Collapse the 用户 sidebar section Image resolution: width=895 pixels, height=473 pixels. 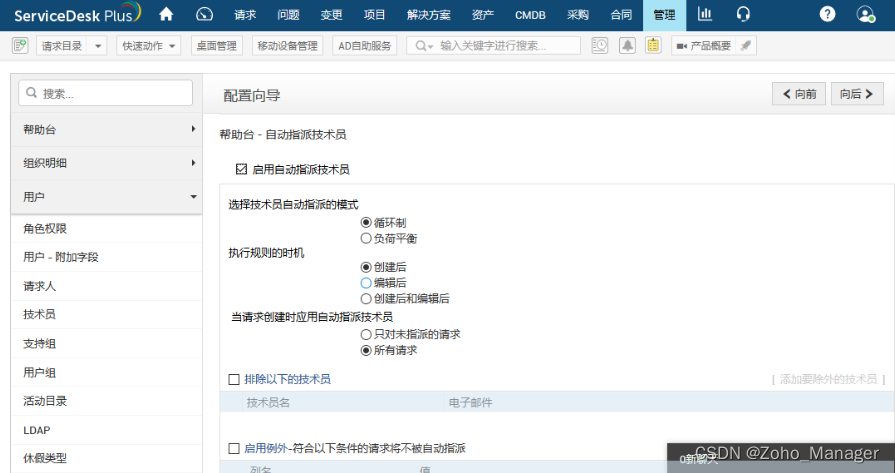point(107,197)
